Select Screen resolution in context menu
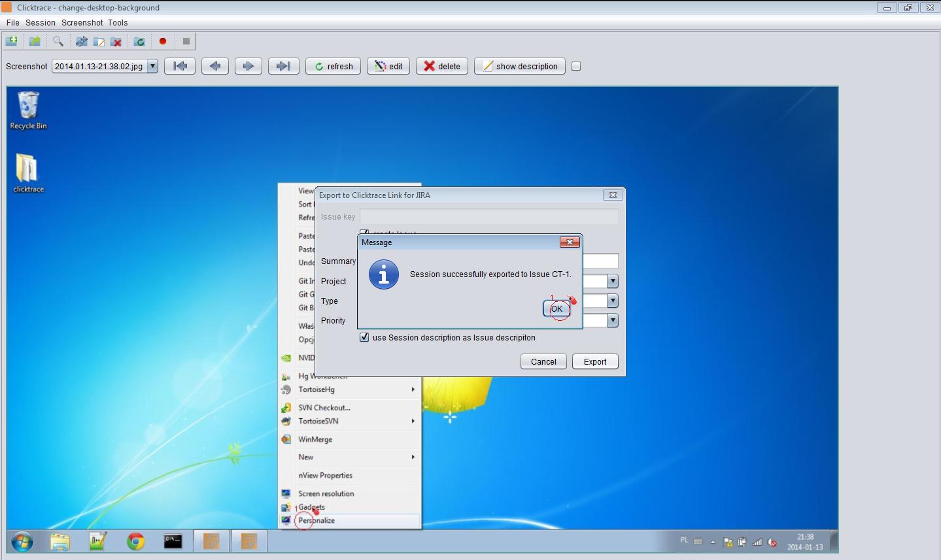 (x=350, y=494)
